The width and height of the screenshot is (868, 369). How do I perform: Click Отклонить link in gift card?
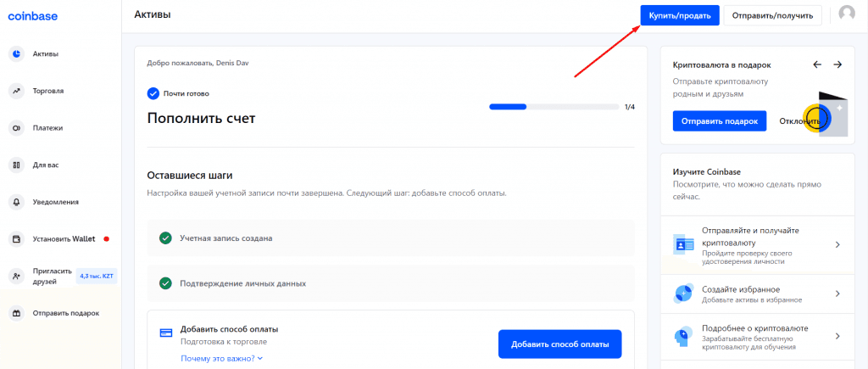(800, 120)
